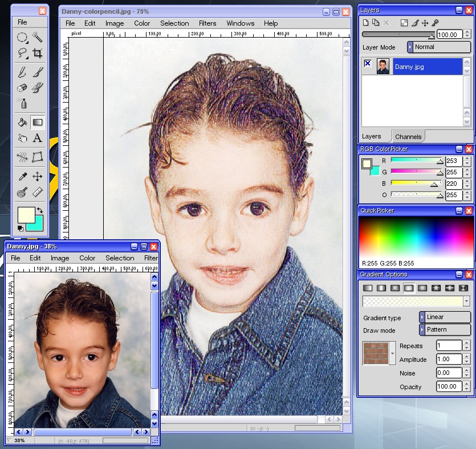This screenshot has height=449, width=476.
Task: Create a new layer in Layers panel
Action: [x=366, y=23]
